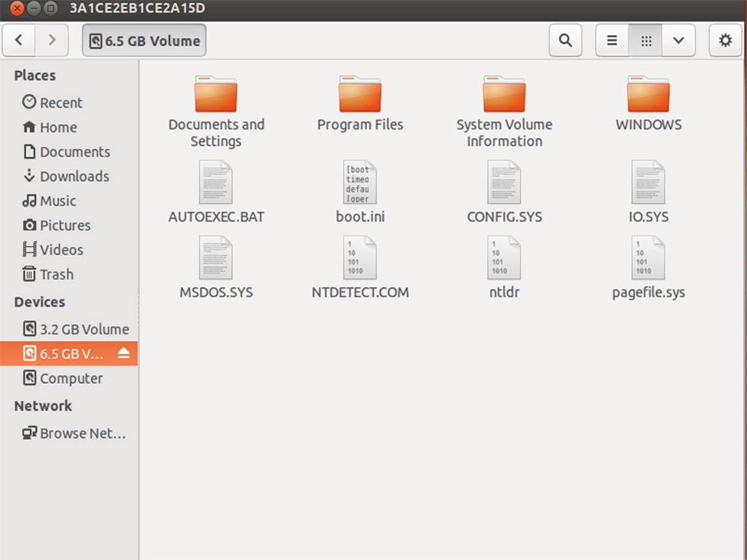Go back with the left arrow button
The width and height of the screenshot is (747, 560).
point(19,40)
